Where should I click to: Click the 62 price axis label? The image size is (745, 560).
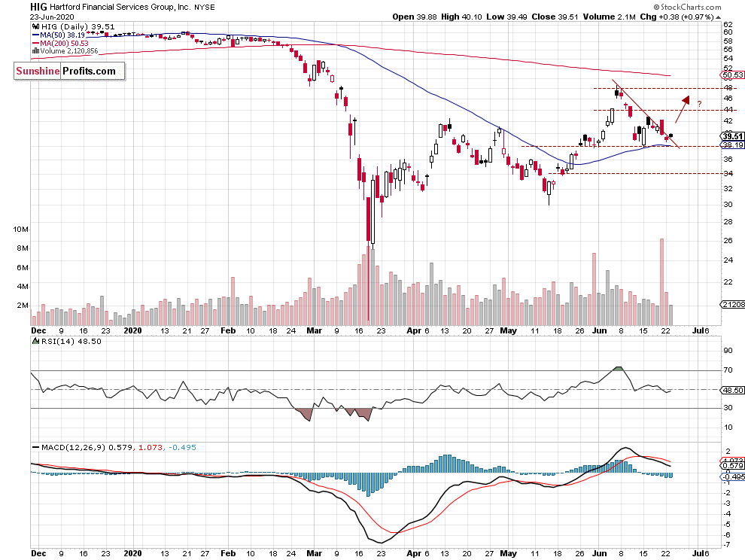point(728,24)
